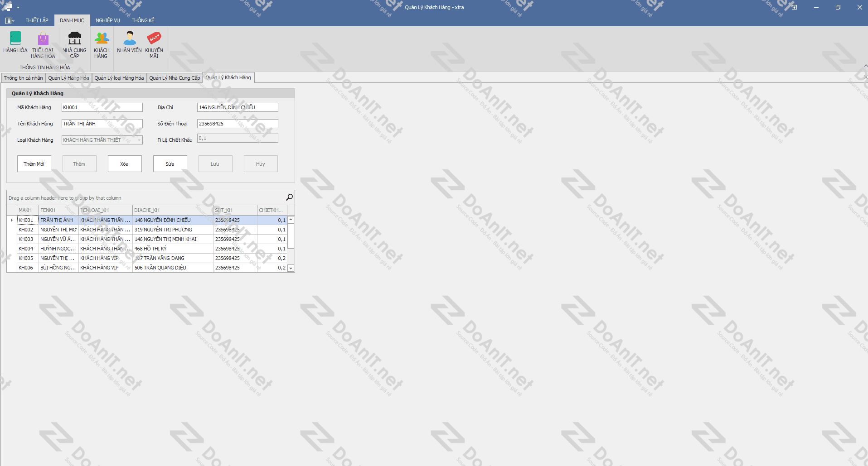Sort by the SDT_KH column header
Screen dimensions: 868x466
(x=235, y=210)
